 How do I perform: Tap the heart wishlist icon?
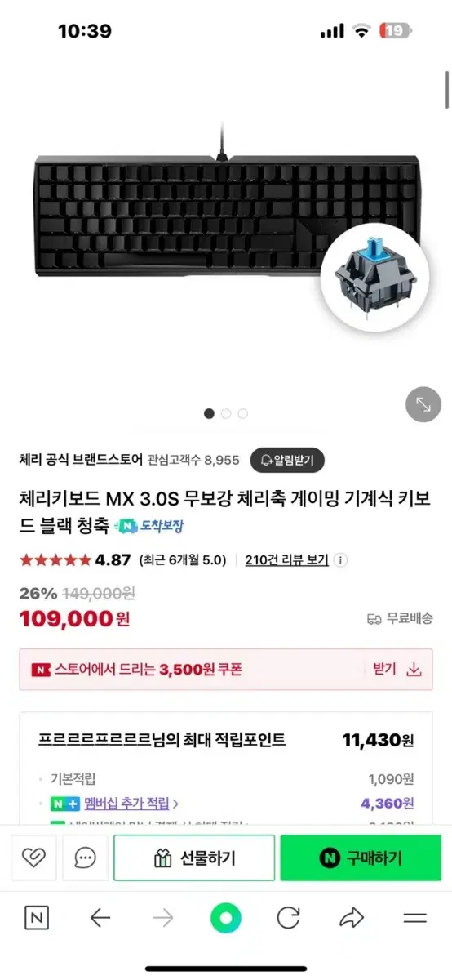[33, 857]
